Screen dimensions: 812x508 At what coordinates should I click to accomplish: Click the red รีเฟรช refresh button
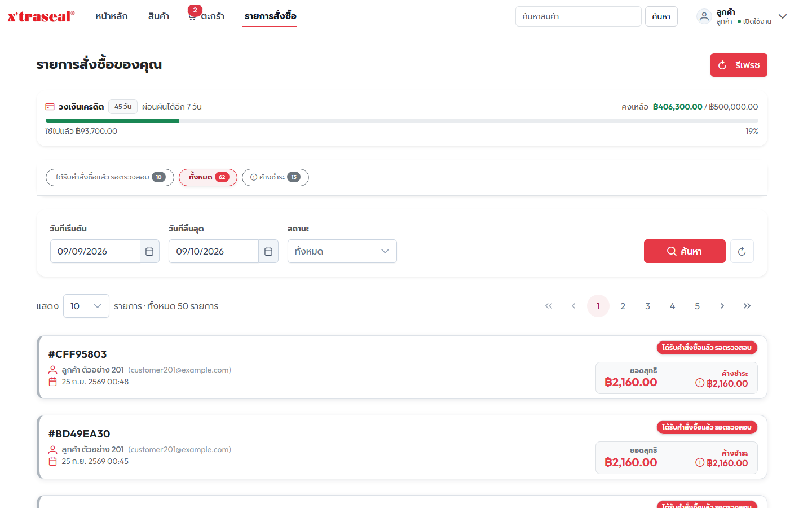point(739,65)
